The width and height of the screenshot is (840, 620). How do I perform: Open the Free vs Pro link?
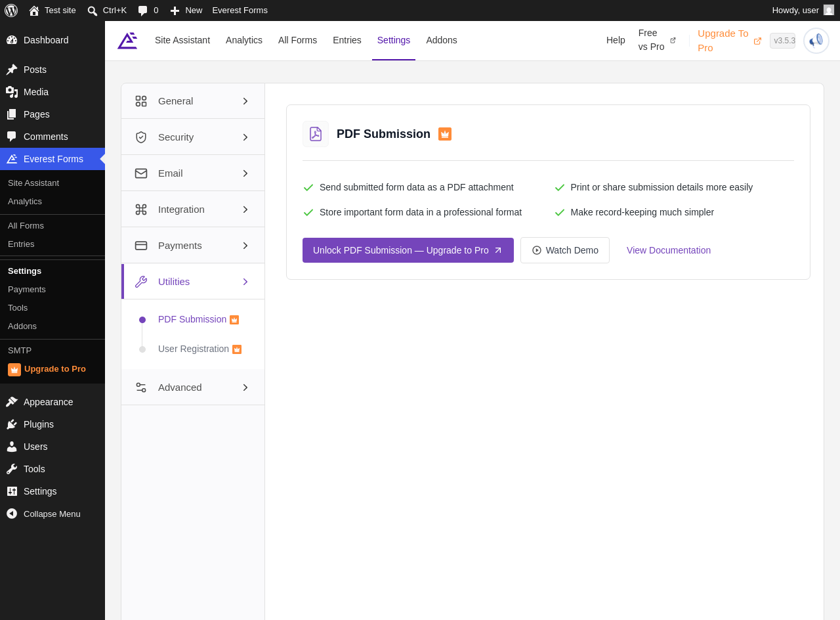[657, 40]
